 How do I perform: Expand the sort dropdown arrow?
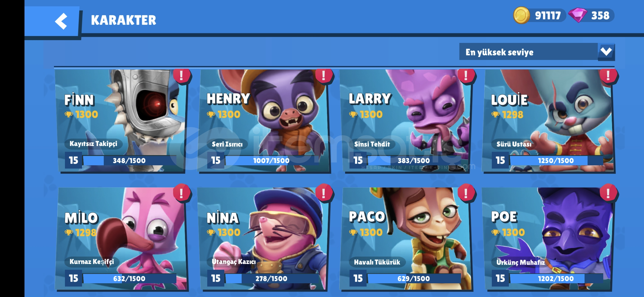[606, 52]
